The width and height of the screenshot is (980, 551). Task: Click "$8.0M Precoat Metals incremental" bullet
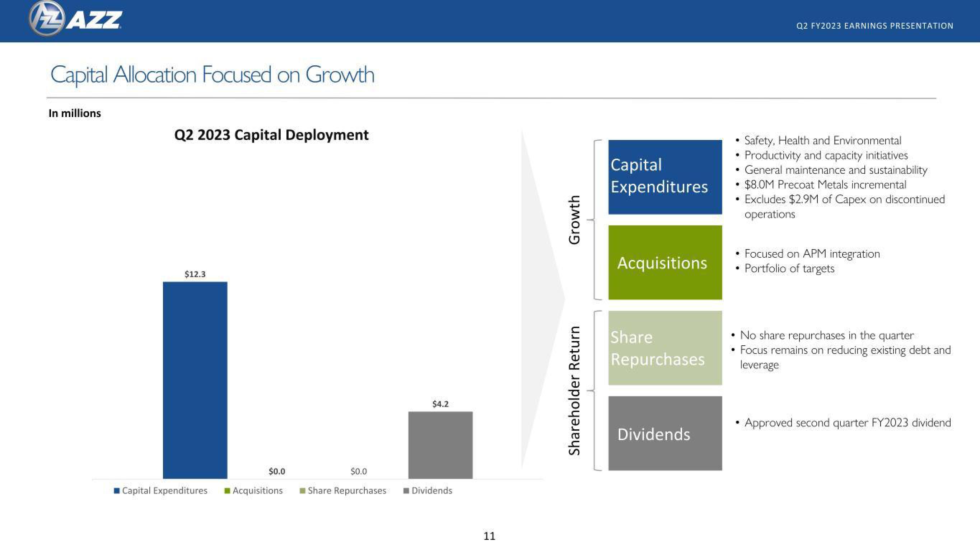(825, 185)
